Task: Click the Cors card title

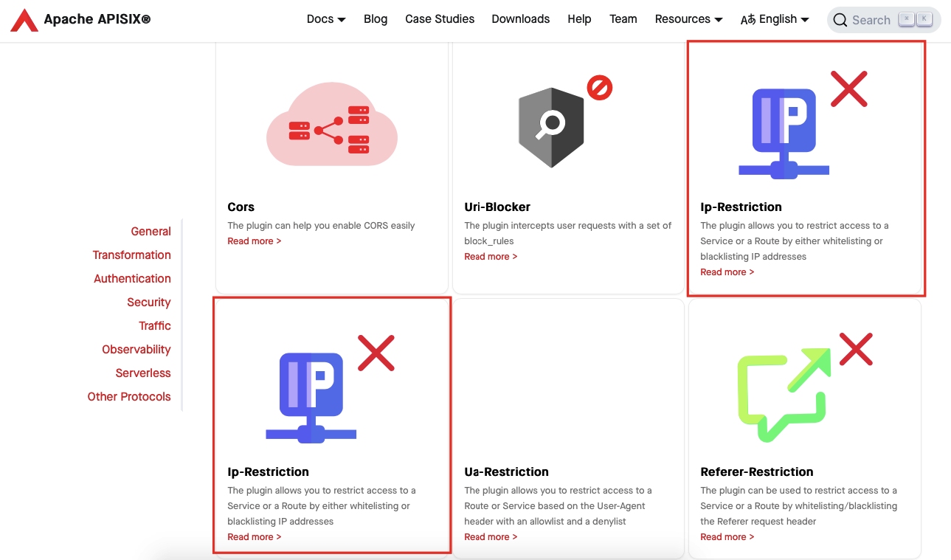Action: point(241,207)
